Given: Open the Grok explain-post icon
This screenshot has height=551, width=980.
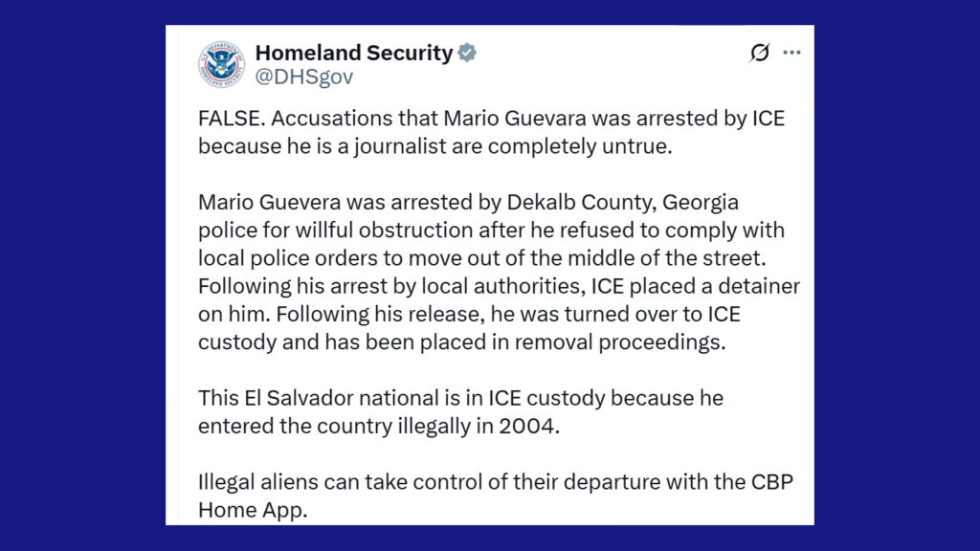Looking at the screenshot, I should [x=759, y=53].
